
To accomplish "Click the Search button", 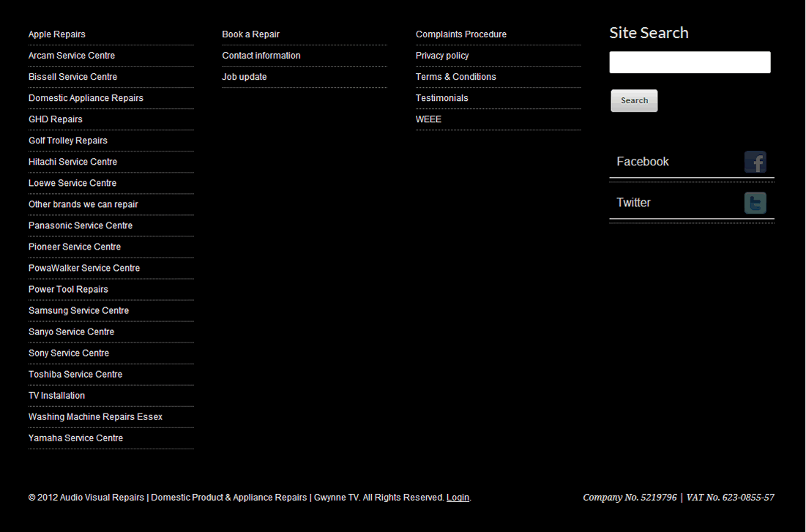I will (x=634, y=101).
